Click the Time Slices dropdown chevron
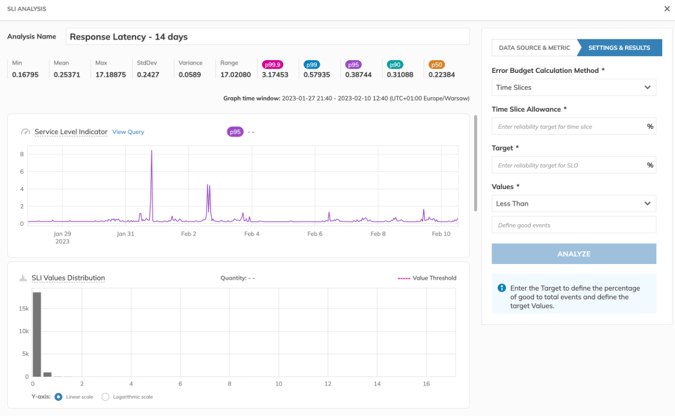The height and width of the screenshot is (416, 675). 647,88
